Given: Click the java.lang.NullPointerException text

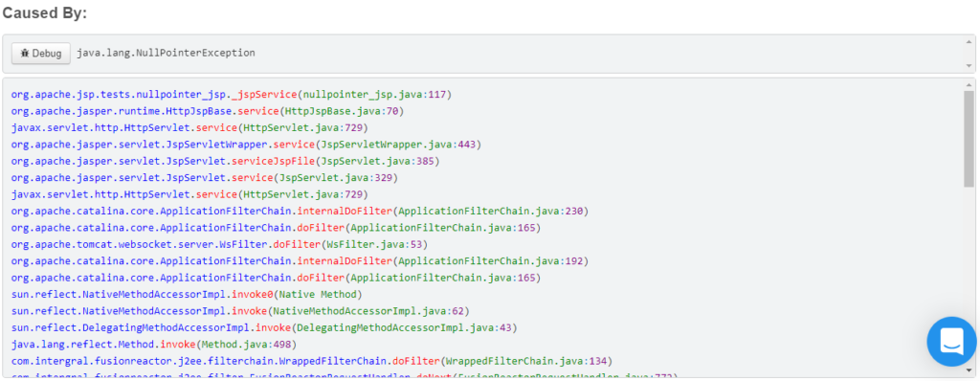Looking at the screenshot, I should coord(166,54).
